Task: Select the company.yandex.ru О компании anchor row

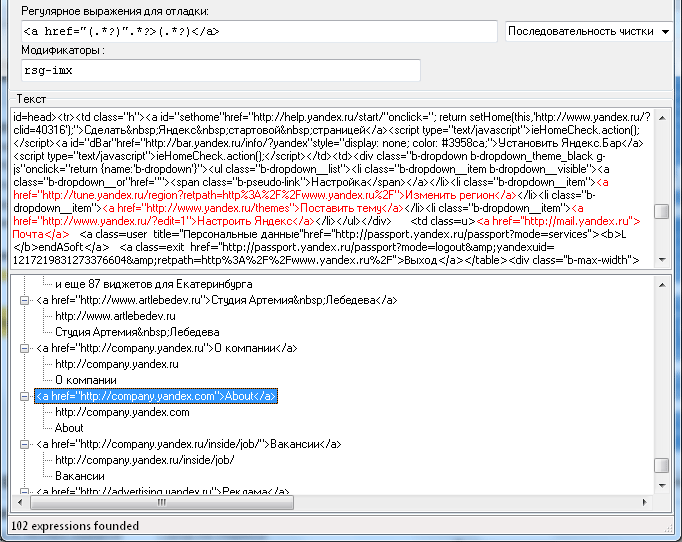Action: click(167, 348)
